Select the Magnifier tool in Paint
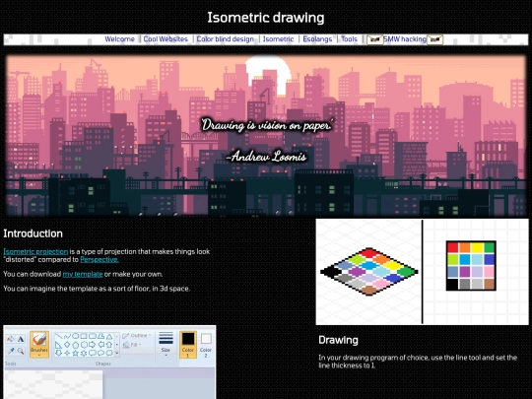 pos(21,351)
